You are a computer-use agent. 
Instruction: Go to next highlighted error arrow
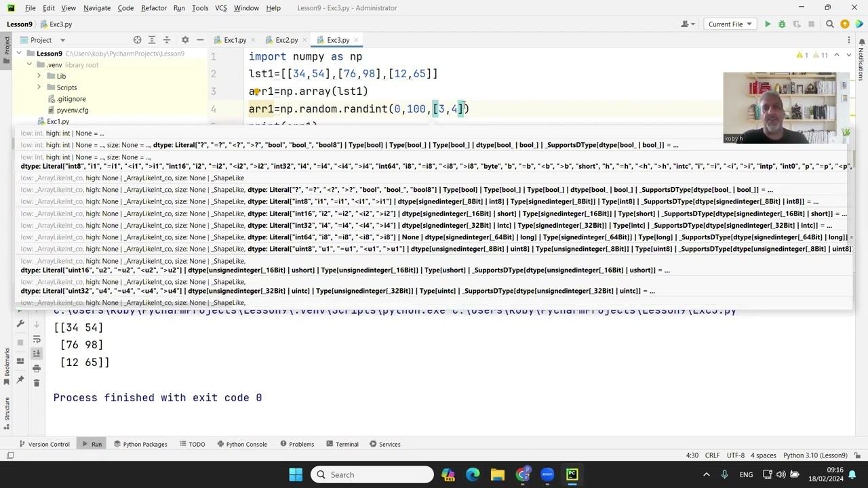(848, 55)
